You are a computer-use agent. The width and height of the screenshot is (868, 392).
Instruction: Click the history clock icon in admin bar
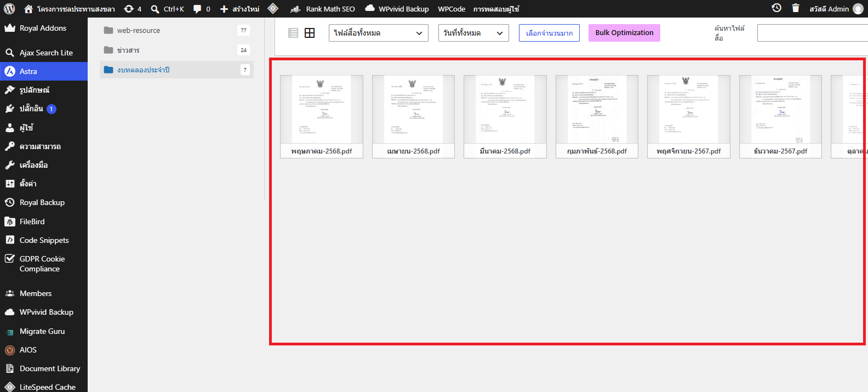pos(776,8)
